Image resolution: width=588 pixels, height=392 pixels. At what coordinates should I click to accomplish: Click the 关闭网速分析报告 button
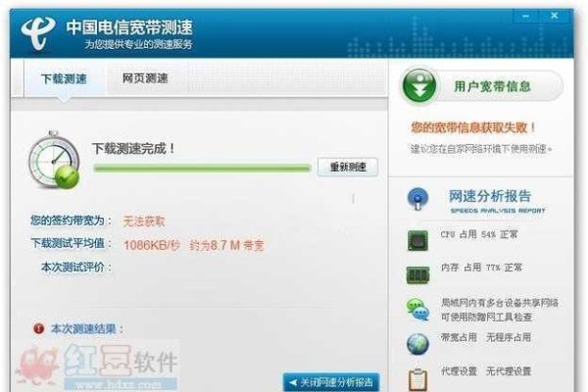coord(331,382)
